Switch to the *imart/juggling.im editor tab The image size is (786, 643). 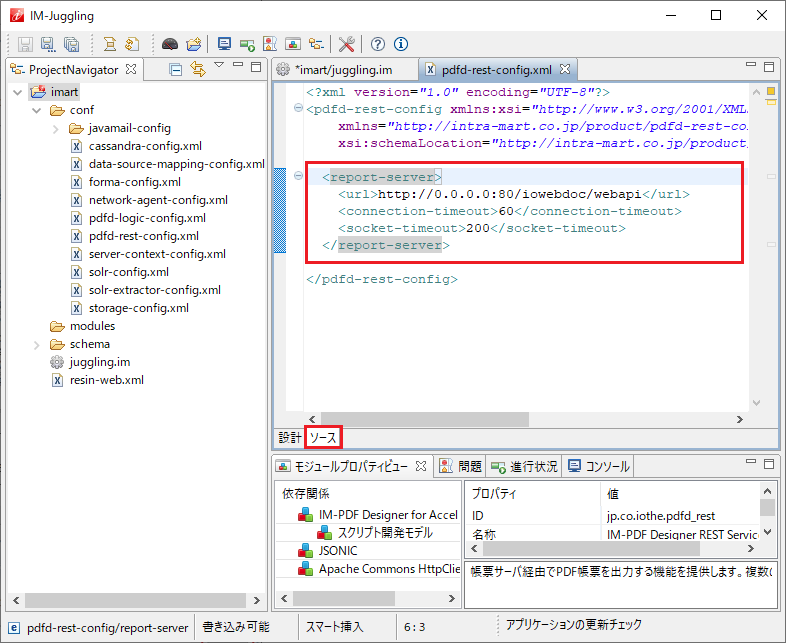click(x=343, y=70)
